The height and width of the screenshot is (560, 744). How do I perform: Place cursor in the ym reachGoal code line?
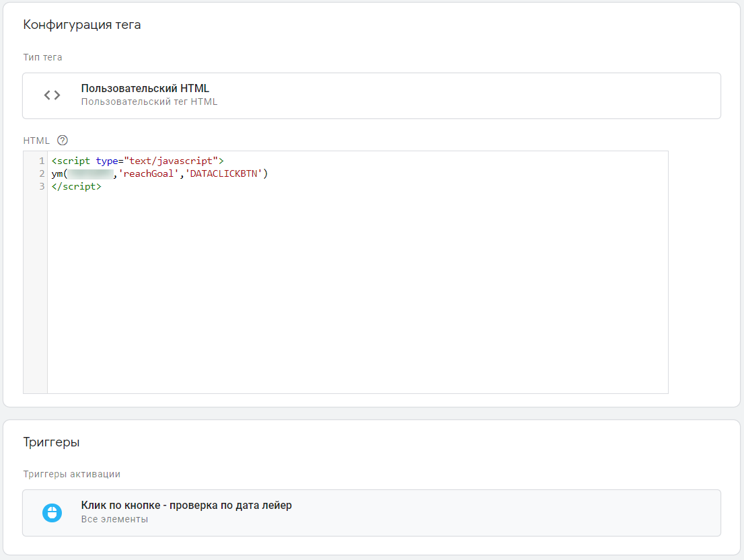[x=159, y=173]
